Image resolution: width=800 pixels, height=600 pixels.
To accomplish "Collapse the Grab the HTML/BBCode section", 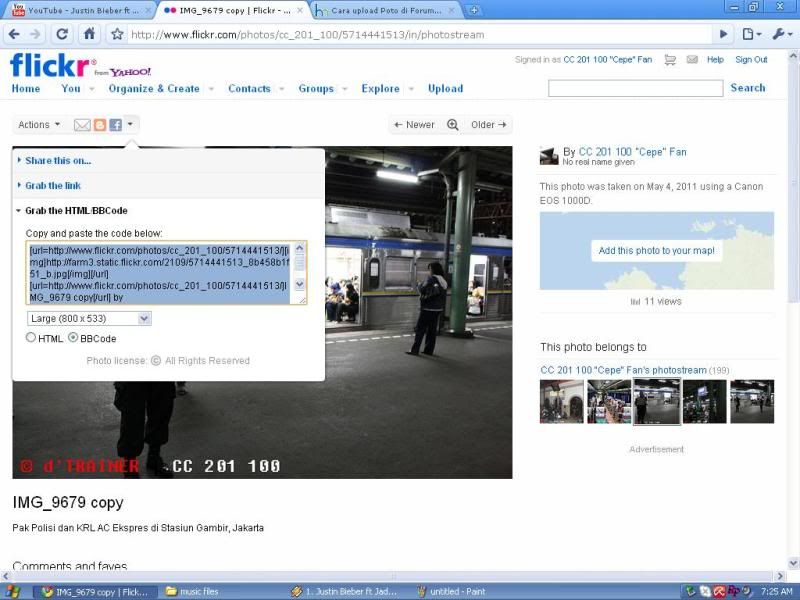I will coord(76,211).
